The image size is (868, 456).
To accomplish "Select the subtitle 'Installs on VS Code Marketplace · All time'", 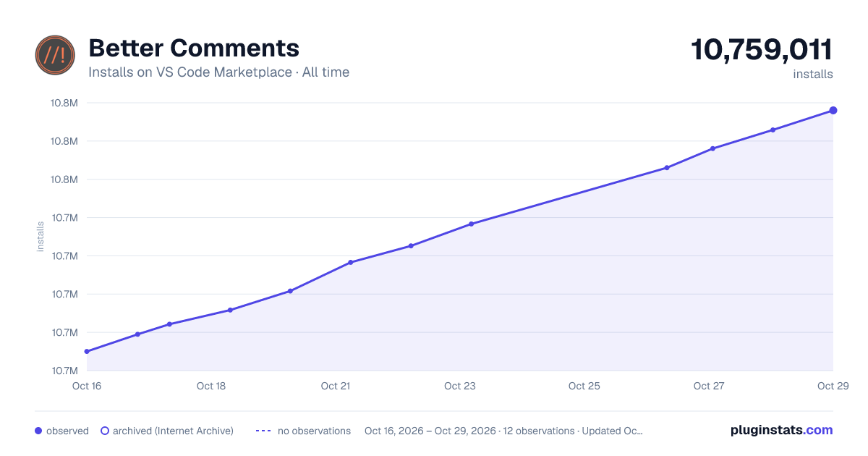I will pos(218,72).
